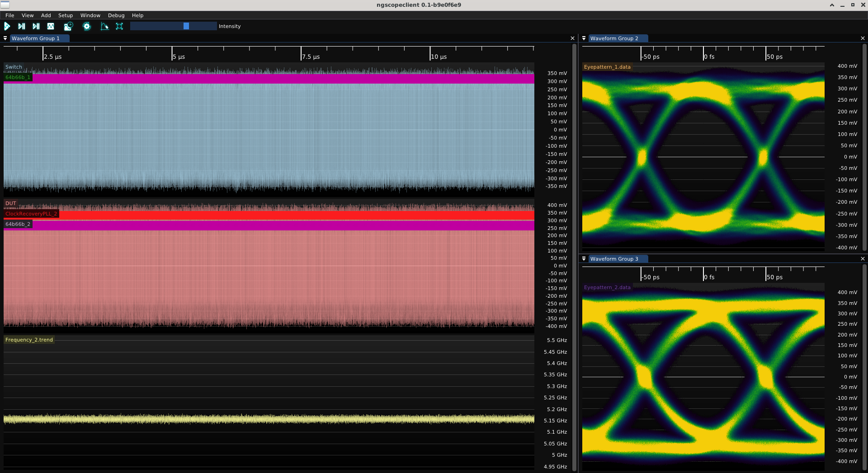This screenshot has width=868, height=473.
Task: Close the Waveform Group 3 panel
Action: point(863,259)
